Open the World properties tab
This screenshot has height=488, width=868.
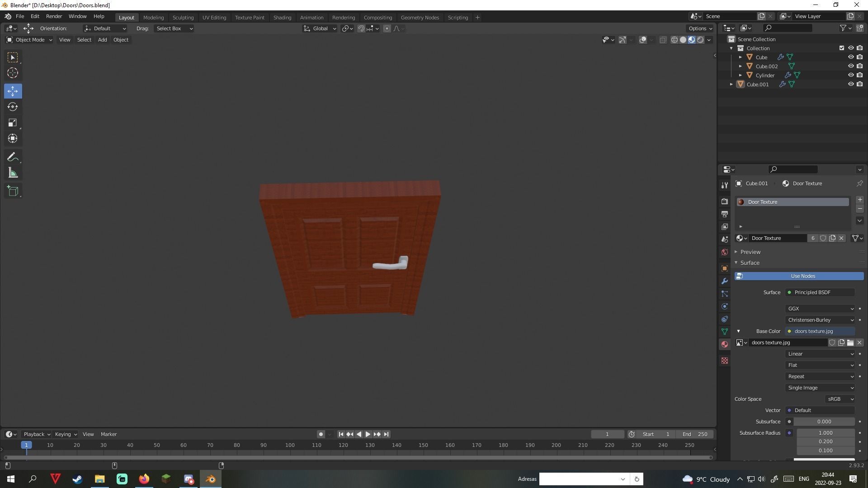725,252
